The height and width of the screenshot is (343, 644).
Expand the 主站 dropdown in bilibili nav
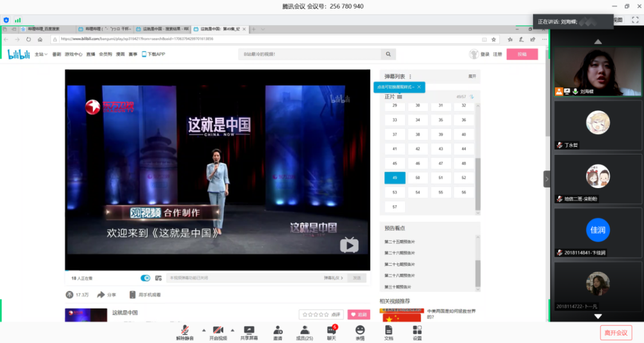[41, 54]
